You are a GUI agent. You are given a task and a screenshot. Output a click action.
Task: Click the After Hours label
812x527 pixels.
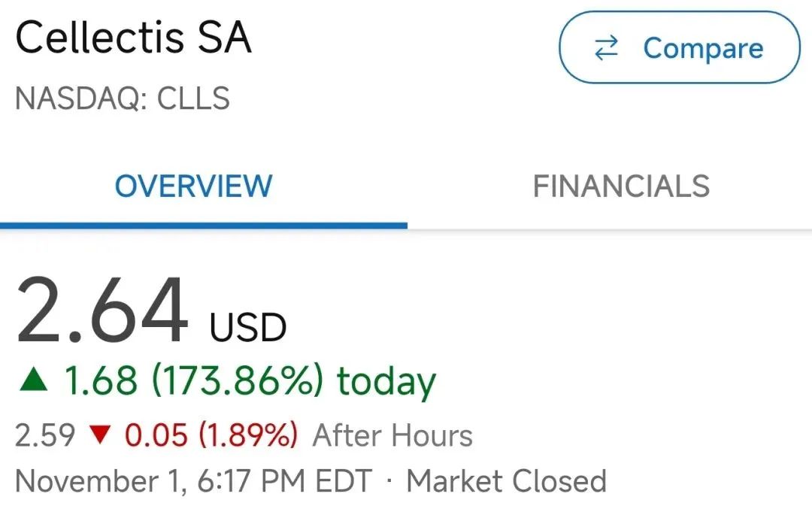(x=392, y=435)
